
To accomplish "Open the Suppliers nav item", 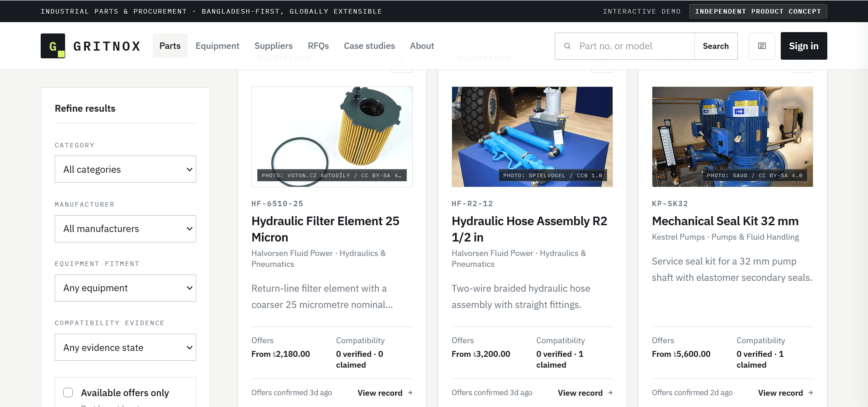I will (274, 46).
